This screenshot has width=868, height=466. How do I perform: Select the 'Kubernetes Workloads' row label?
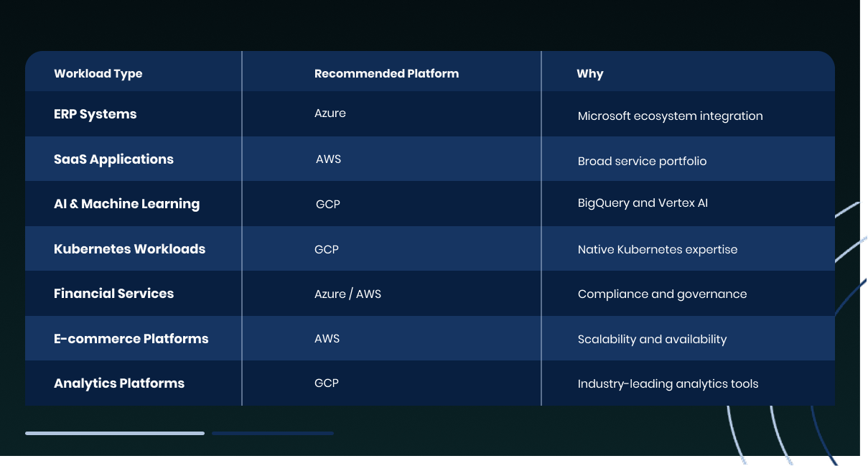[x=129, y=249]
